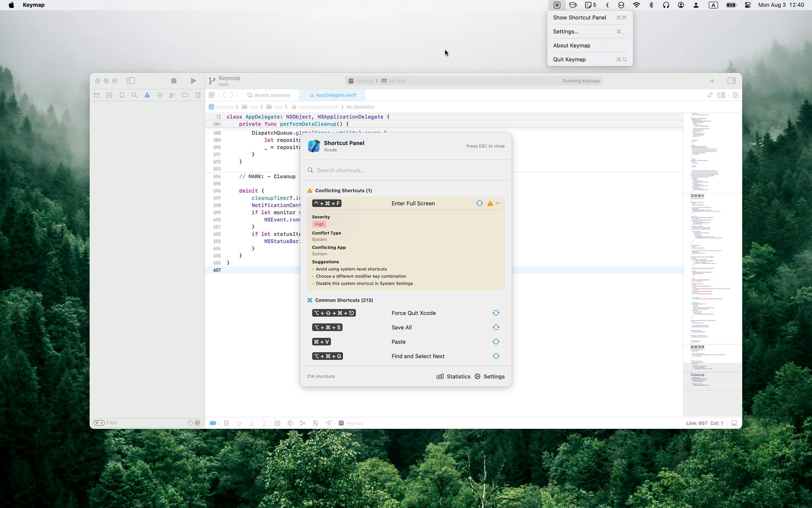The image size is (812, 508).
Task: Show the breakpoint navigator
Action: pyautogui.click(x=185, y=95)
